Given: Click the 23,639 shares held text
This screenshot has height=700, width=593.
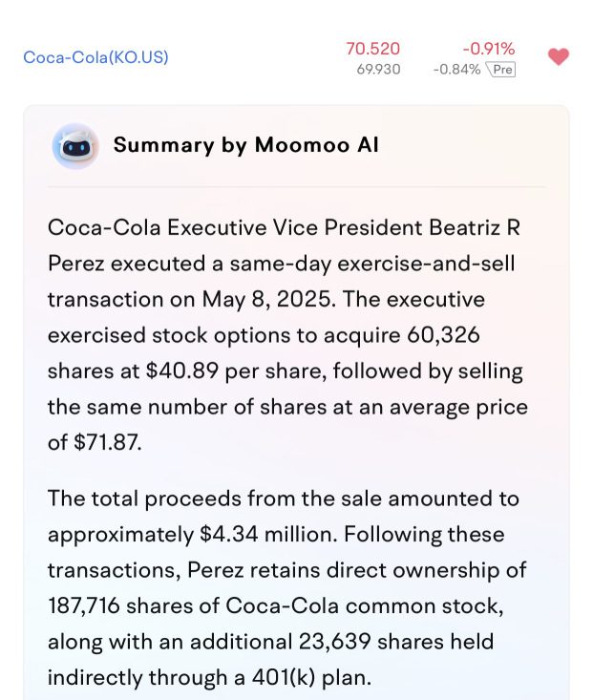Looking at the screenshot, I should [x=396, y=642].
